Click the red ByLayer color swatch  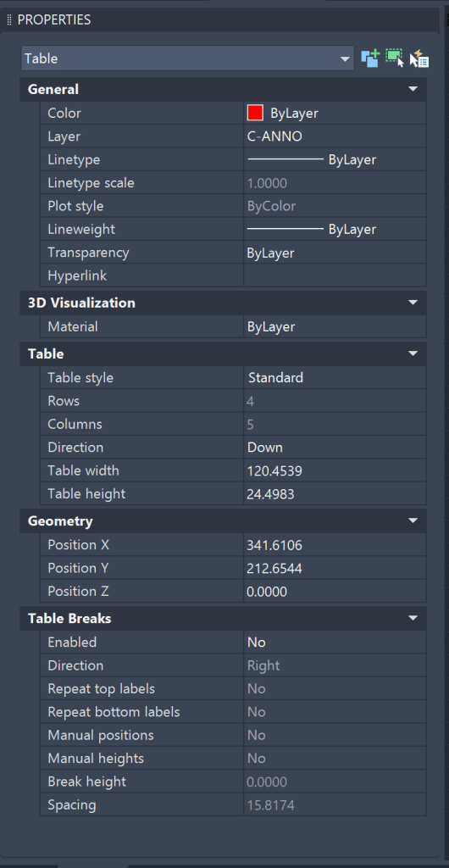pos(255,113)
